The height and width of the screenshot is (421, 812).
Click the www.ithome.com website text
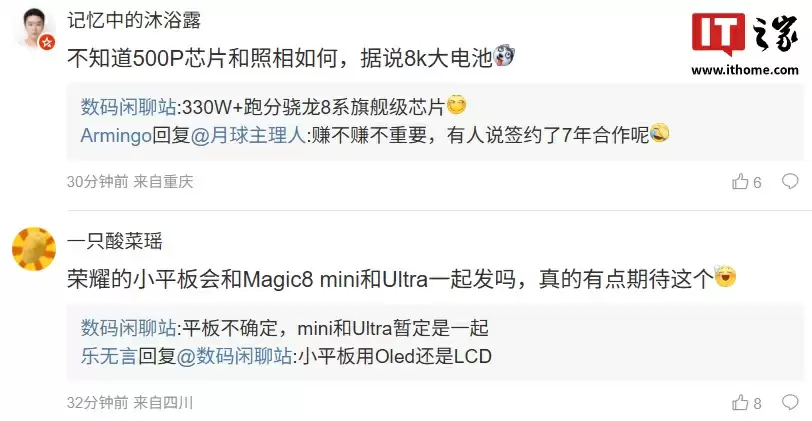point(745,70)
